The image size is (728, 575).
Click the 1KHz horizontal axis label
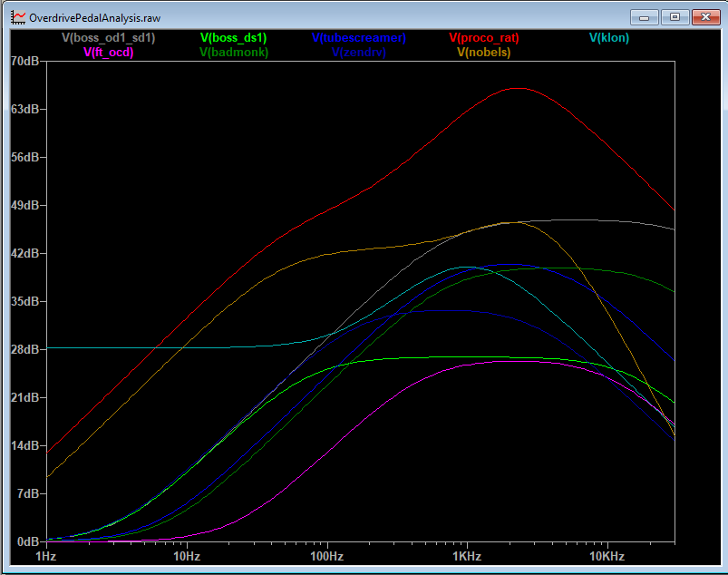pyautogui.click(x=467, y=557)
